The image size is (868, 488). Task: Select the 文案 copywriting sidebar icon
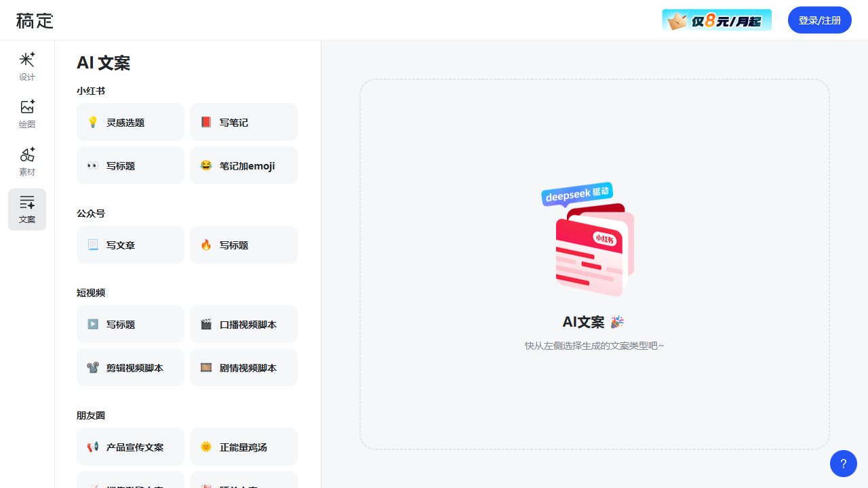click(x=27, y=209)
